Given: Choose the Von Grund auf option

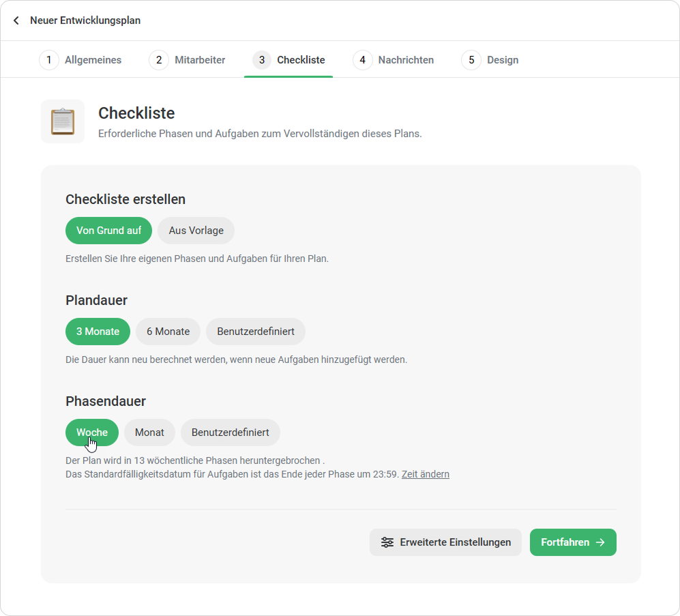Looking at the screenshot, I should pyautogui.click(x=109, y=231).
